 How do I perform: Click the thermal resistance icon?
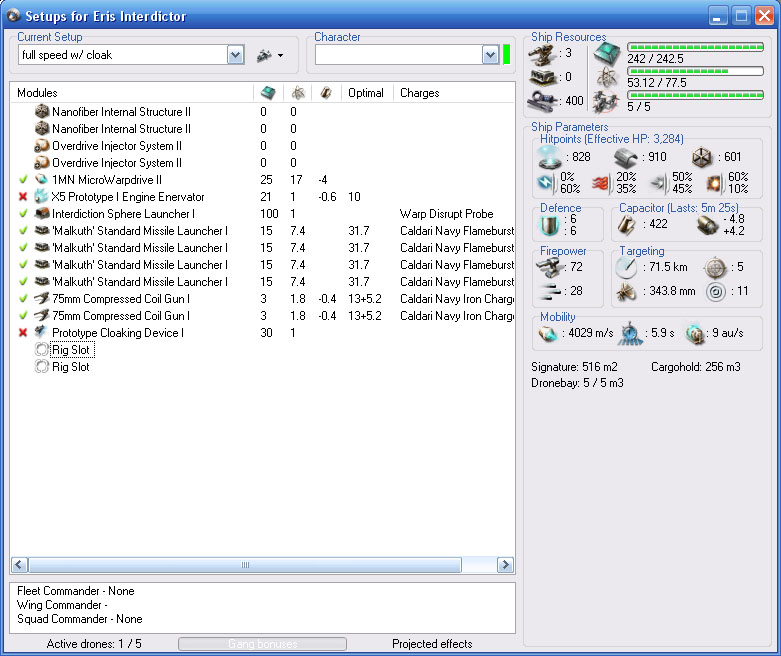(601, 183)
